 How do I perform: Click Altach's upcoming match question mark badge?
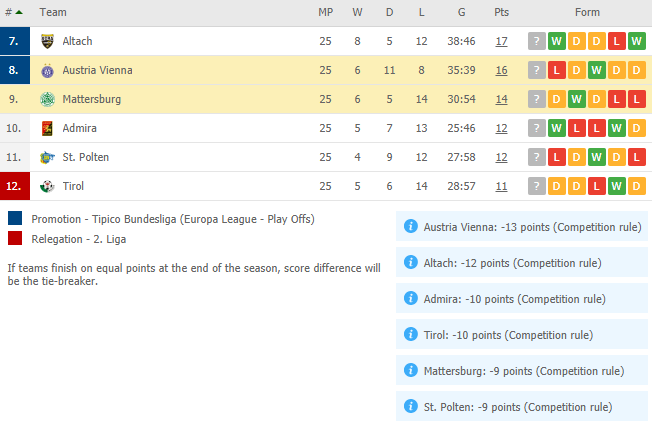pyautogui.click(x=537, y=41)
